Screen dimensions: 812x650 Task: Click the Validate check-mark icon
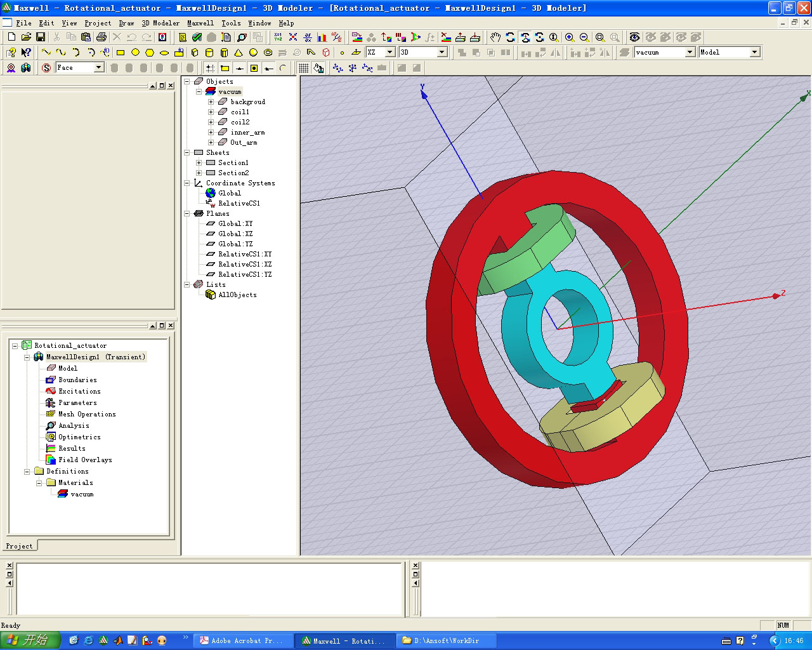(x=197, y=37)
